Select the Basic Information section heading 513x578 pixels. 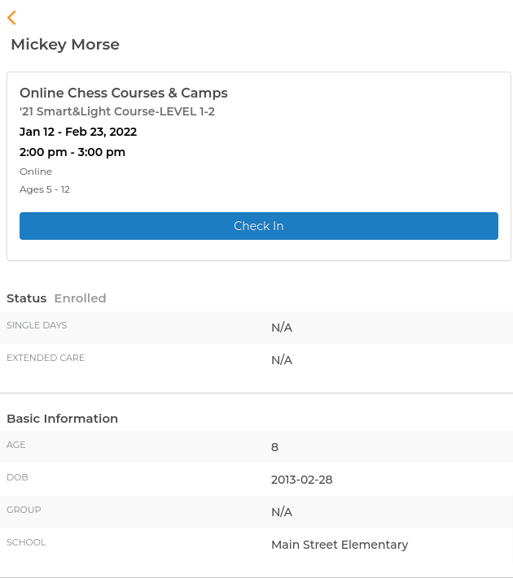click(62, 418)
